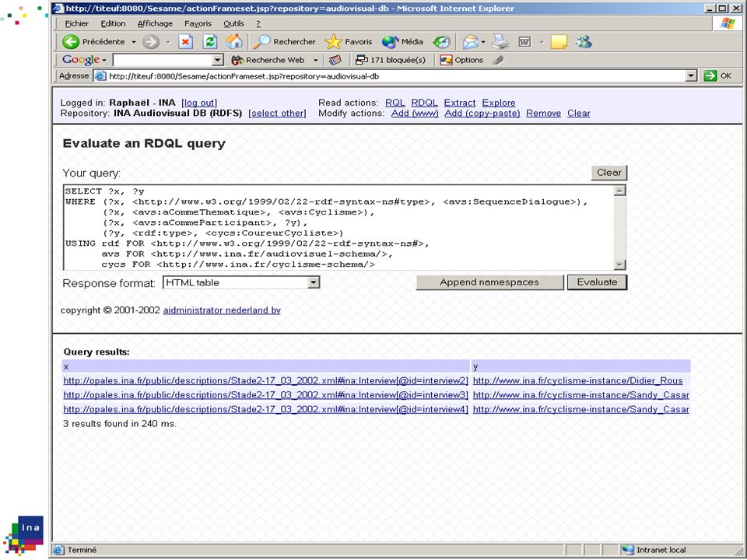
Task: Click the query scrollbar up arrow
Action: (x=619, y=191)
